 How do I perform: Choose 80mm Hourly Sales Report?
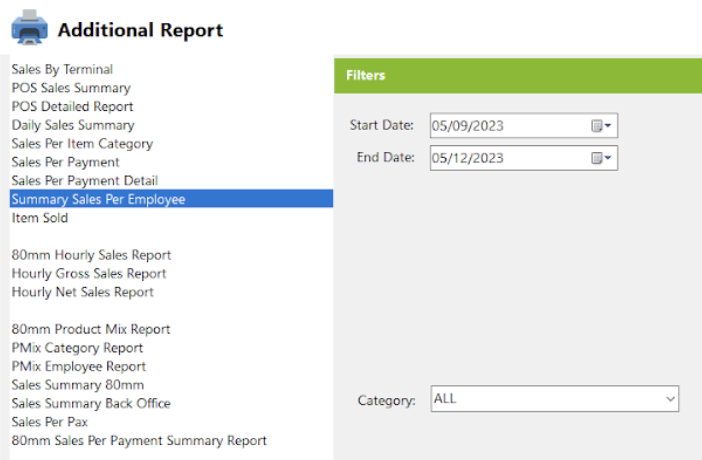[x=91, y=255]
